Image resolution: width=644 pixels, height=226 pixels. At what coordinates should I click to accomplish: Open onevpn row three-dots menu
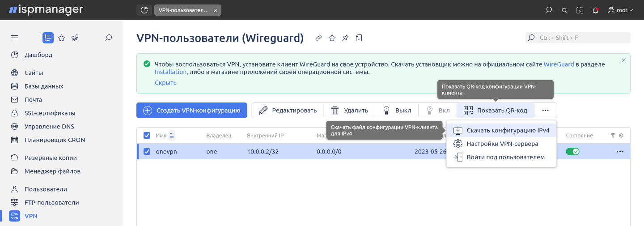point(620,151)
